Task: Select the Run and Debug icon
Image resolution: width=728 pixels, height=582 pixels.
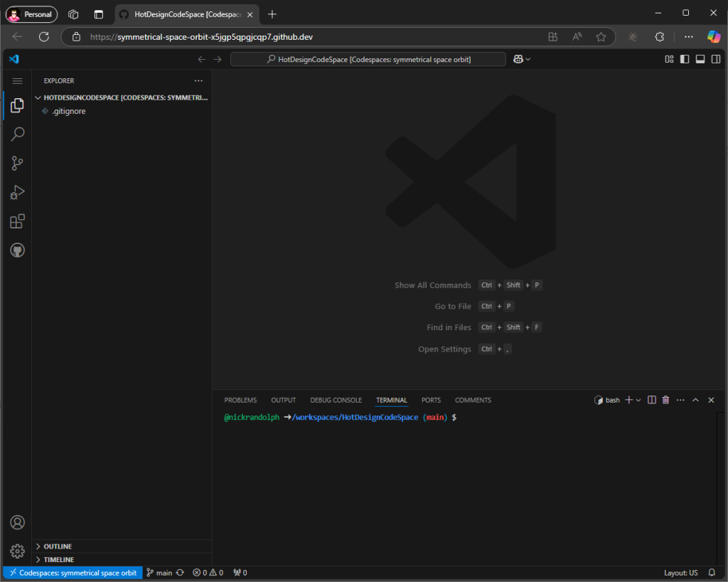Action: pos(17,192)
